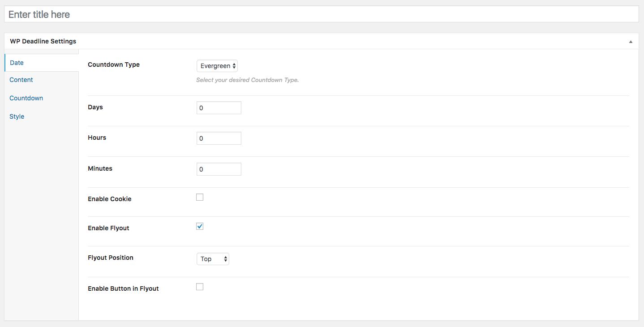This screenshot has height=327, width=644.
Task: Focus the Days number field
Action: pos(219,108)
